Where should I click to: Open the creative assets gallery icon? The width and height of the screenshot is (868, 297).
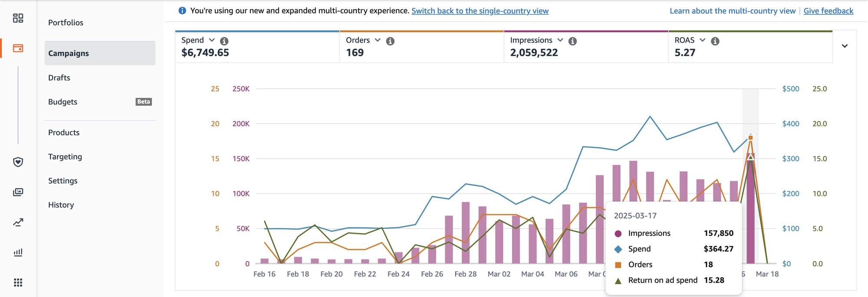click(18, 192)
